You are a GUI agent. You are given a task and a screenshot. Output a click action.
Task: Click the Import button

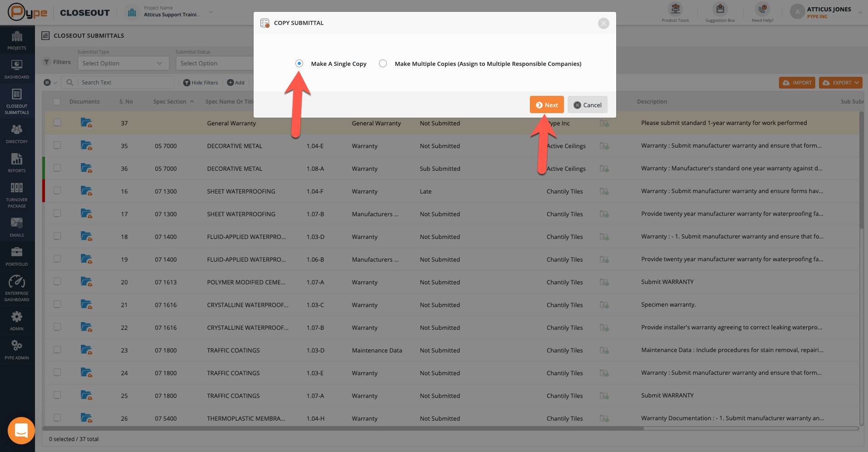point(797,83)
